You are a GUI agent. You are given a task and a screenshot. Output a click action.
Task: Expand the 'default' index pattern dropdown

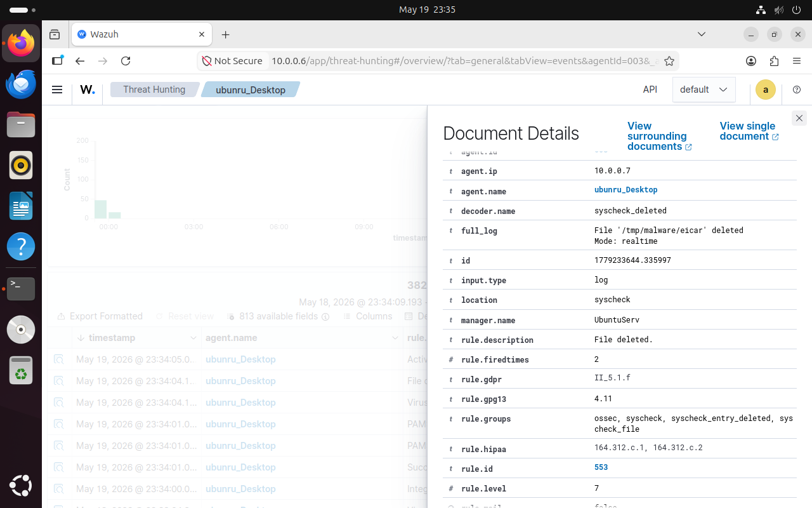[704, 90]
